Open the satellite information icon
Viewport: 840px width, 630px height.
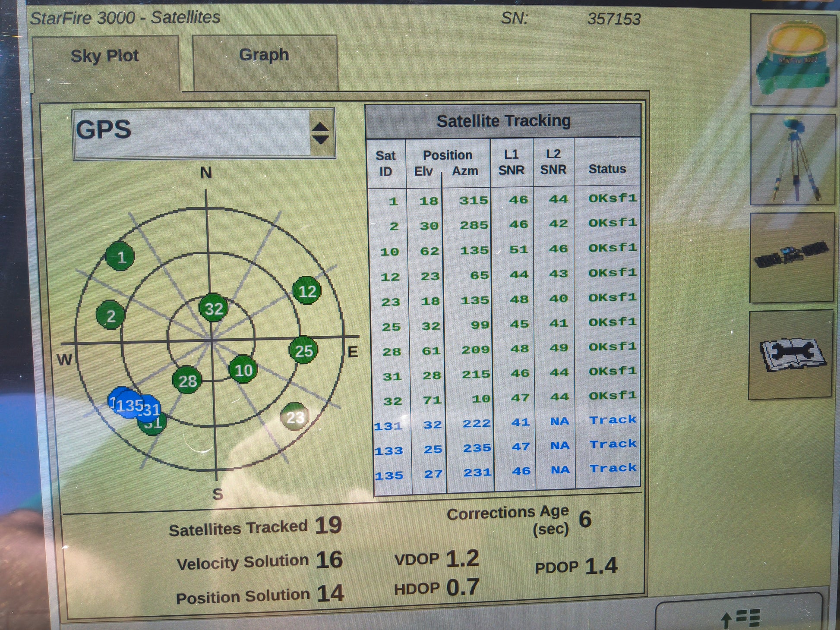pyautogui.click(x=792, y=258)
